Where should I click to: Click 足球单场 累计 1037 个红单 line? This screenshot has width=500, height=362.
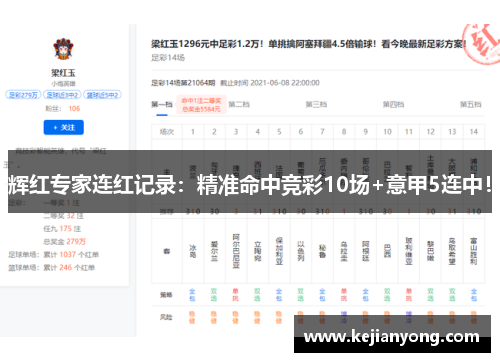pos(54,255)
